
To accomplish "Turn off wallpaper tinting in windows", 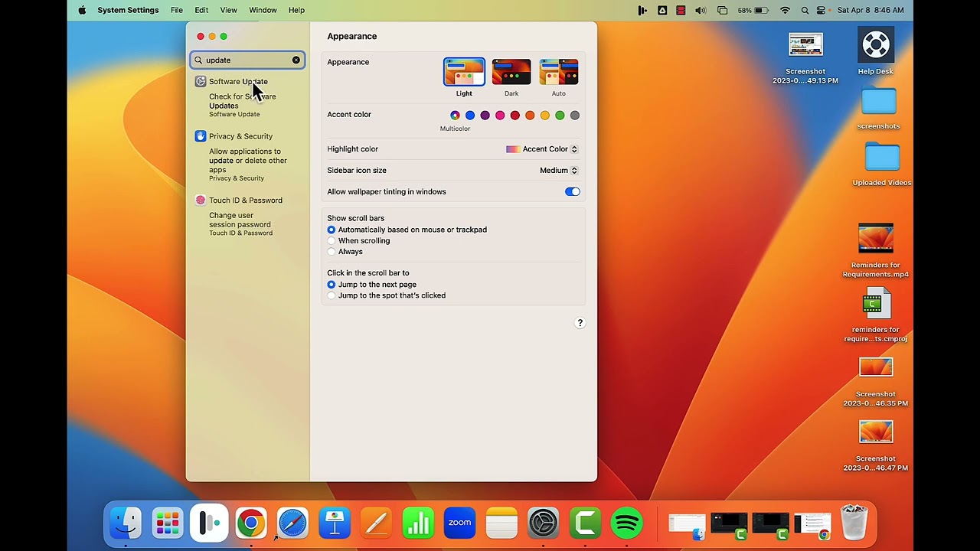I will click(x=572, y=192).
